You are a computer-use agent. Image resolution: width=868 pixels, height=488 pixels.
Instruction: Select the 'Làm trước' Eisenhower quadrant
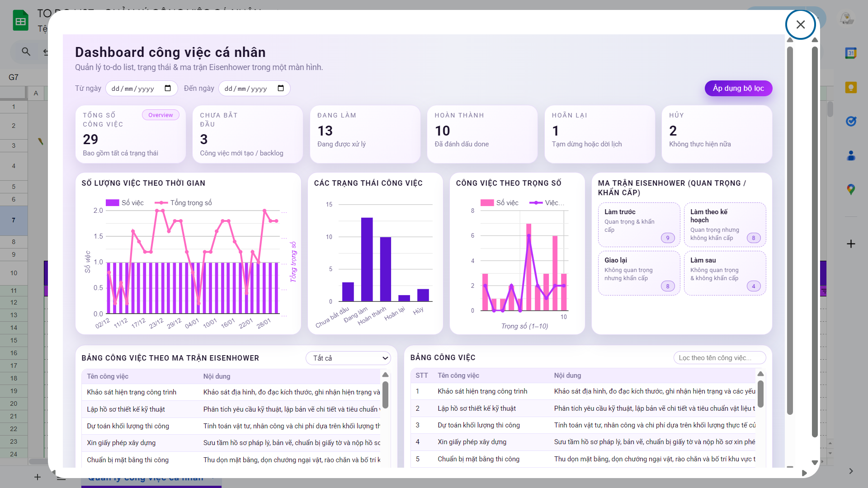pos(639,225)
